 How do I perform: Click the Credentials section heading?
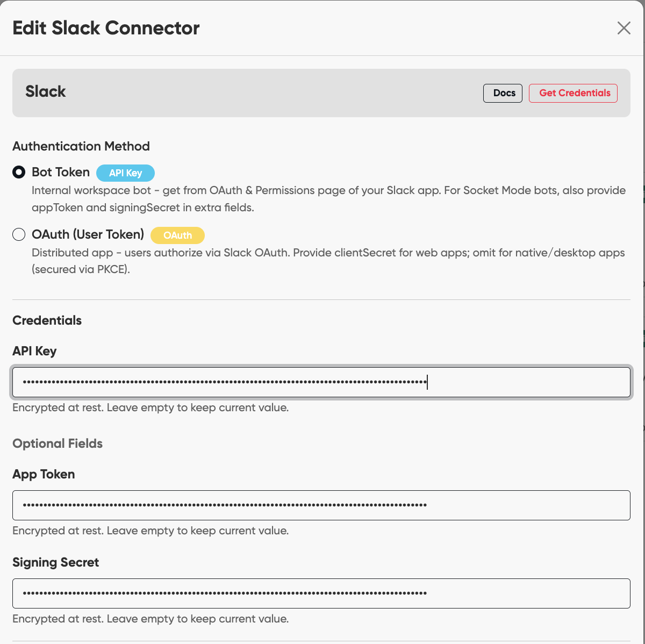click(47, 320)
